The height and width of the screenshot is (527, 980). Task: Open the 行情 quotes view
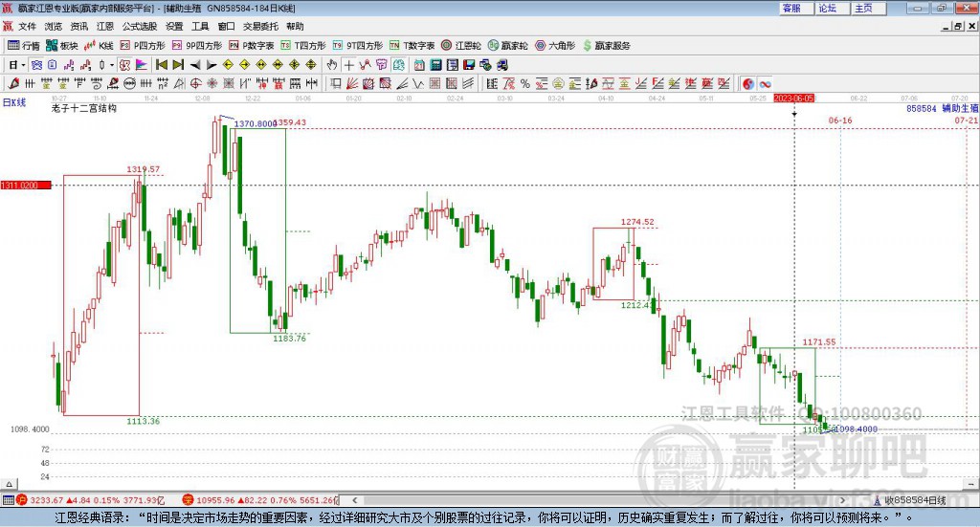tap(23, 46)
